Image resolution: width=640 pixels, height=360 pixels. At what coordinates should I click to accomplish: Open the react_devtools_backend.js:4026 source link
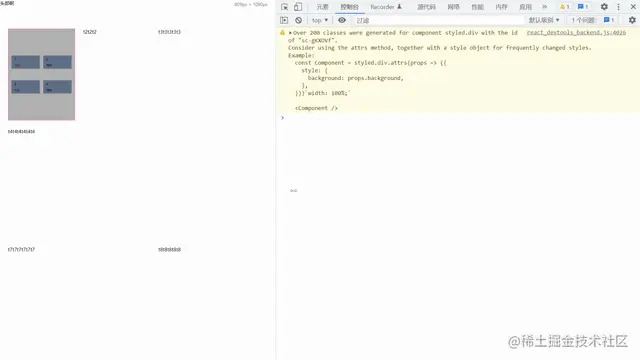pos(576,33)
